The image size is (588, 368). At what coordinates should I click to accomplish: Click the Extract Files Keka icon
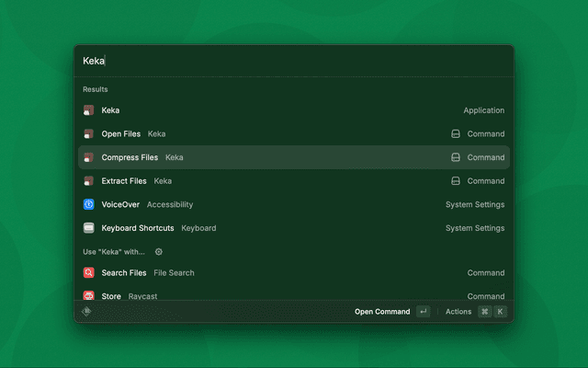pos(89,181)
